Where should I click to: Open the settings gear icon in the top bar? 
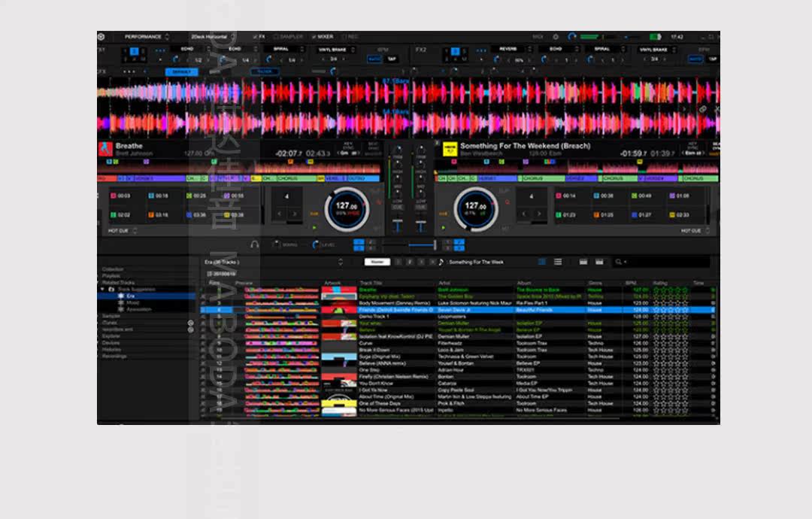pos(556,37)
